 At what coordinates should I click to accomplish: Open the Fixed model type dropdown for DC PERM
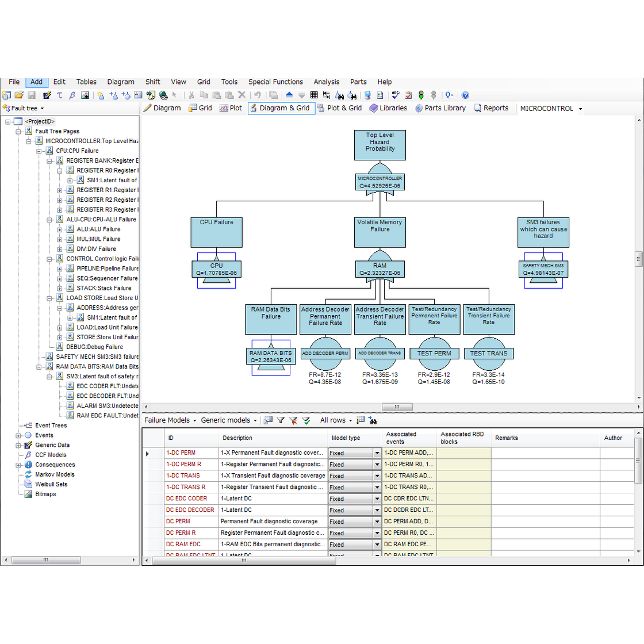coord(377,522)
